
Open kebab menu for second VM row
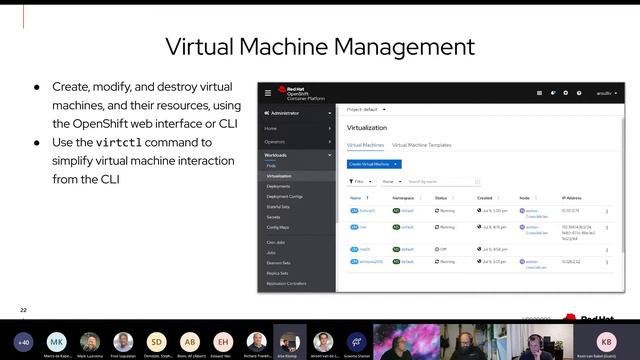[x=607, y=228]
